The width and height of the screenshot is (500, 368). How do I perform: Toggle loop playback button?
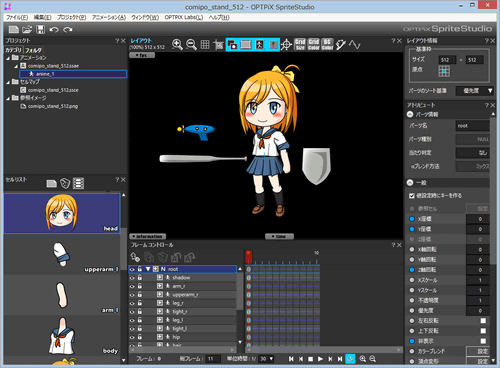[350, 359]
